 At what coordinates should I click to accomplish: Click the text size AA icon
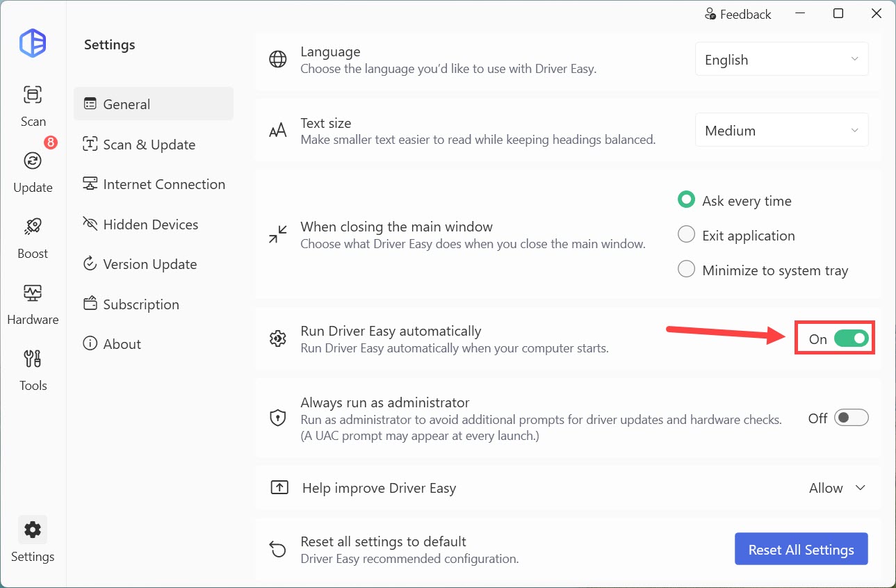(278, 131)
